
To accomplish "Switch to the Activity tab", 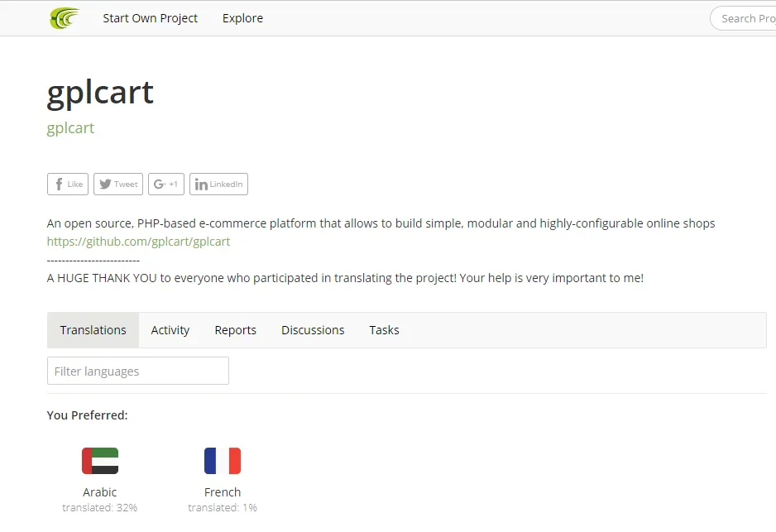I will [x=170, y=330].
